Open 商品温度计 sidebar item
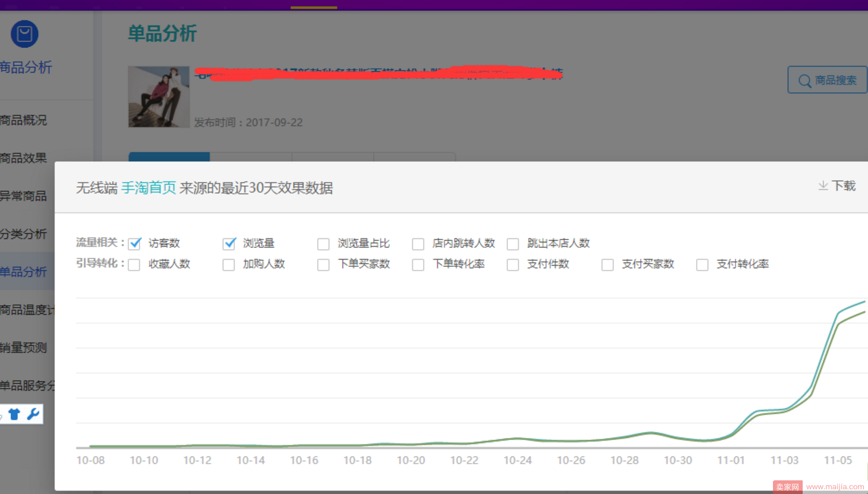This screenshot has width=868, height=494. coord(27,310)
